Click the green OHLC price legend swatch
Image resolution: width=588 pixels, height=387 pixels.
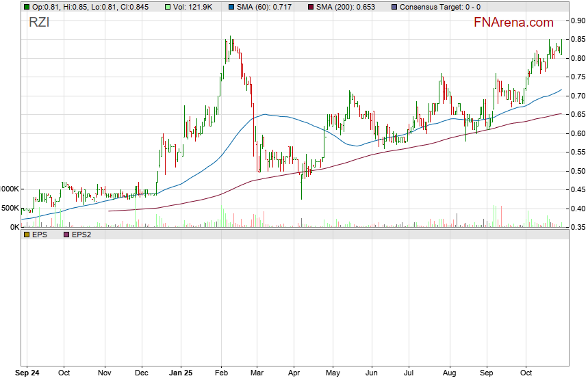26,7
